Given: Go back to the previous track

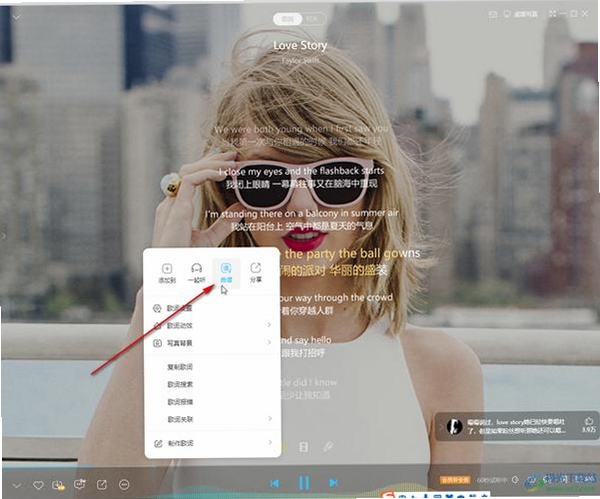Looking at the screenshot, I should pyautogui.click(x=274, y=483).
